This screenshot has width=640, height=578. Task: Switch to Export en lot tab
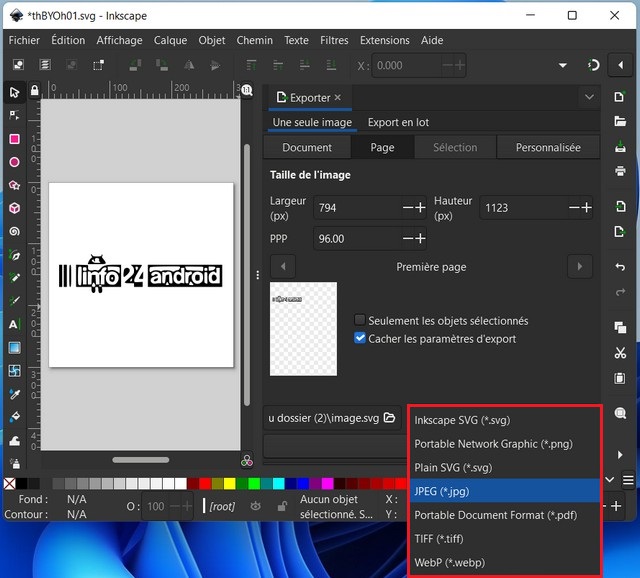398,122
